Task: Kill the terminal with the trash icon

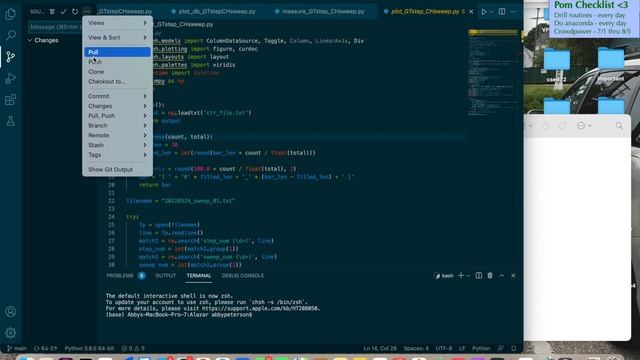Action: 490,276
